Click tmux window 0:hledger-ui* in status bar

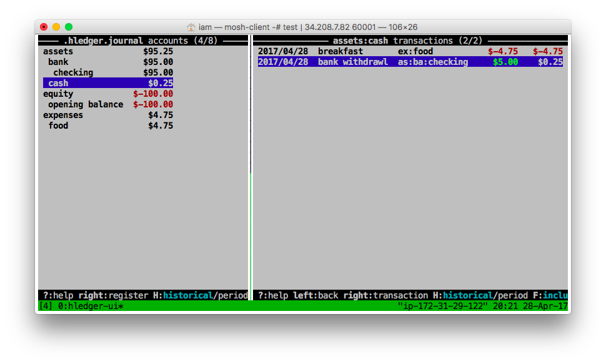[91, 307]
